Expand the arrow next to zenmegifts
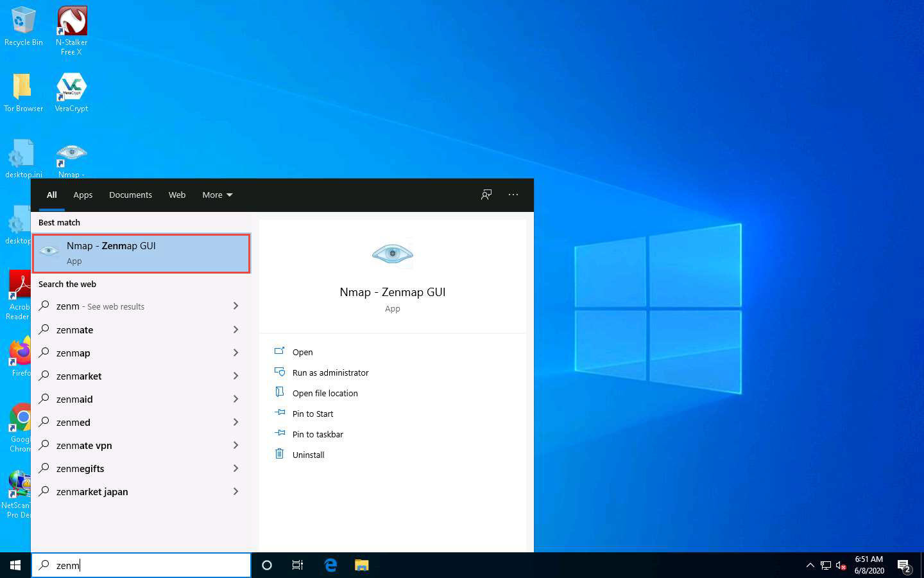The height and width of the screenshot is (578, 924). [x=235, y=468]
